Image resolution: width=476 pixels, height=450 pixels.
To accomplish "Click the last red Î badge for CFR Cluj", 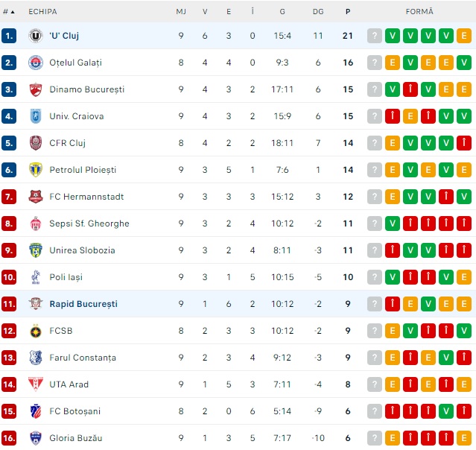I will (x=464, y=143).
